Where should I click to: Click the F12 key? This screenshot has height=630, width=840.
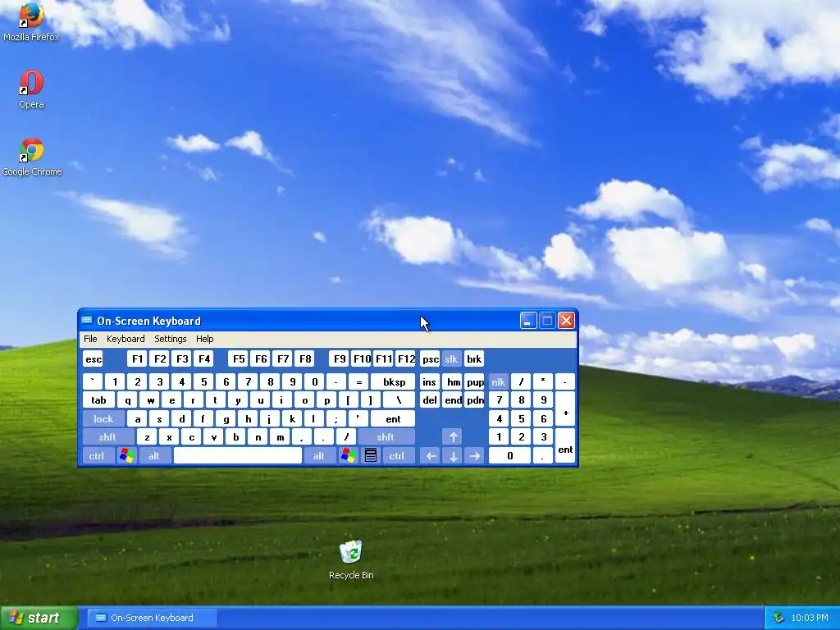(x=406, y=359)
